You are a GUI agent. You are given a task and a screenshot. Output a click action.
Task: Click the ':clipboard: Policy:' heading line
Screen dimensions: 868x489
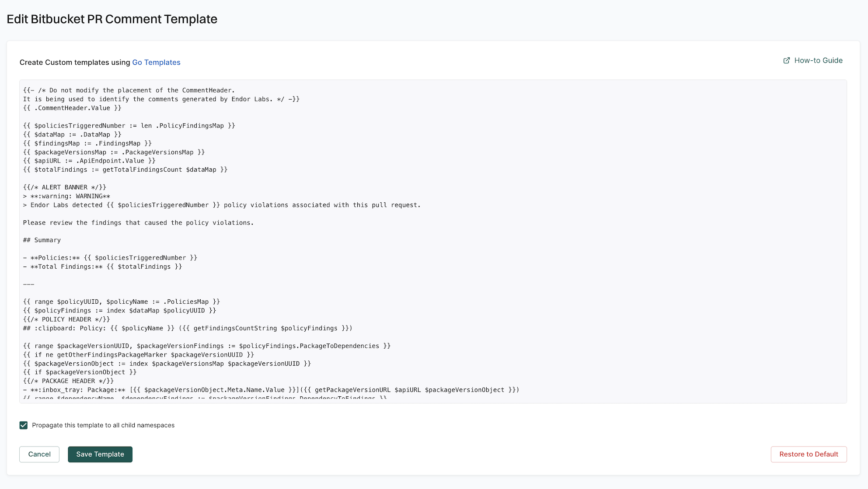coord(188,328)
